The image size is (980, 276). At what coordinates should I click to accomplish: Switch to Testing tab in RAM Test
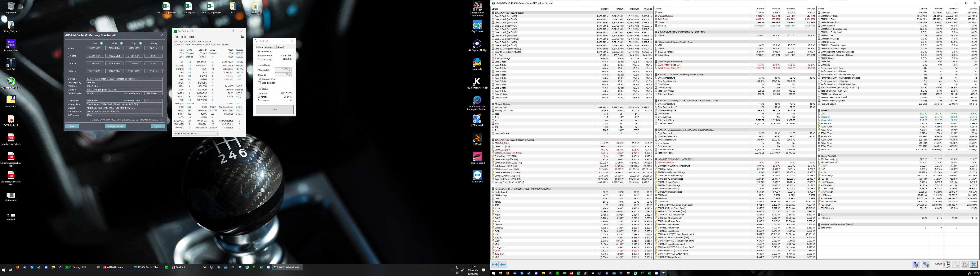pyautogui.click(x=259, y=47)
